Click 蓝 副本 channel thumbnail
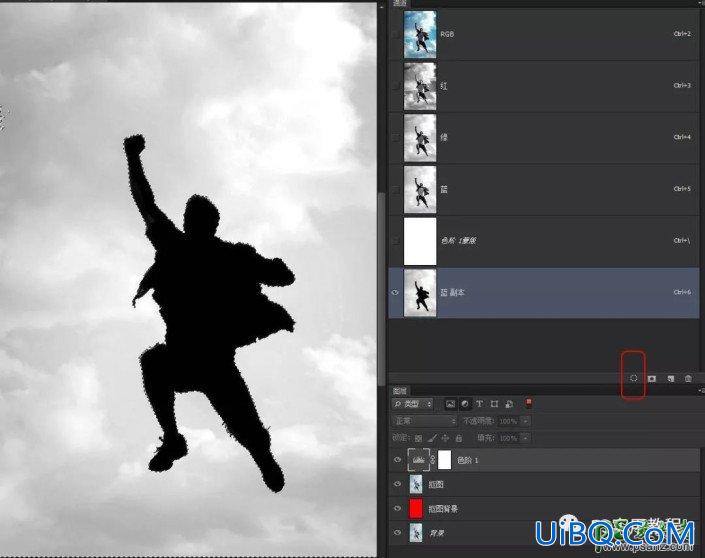The image size is (705, 558). tap(420, 293)
